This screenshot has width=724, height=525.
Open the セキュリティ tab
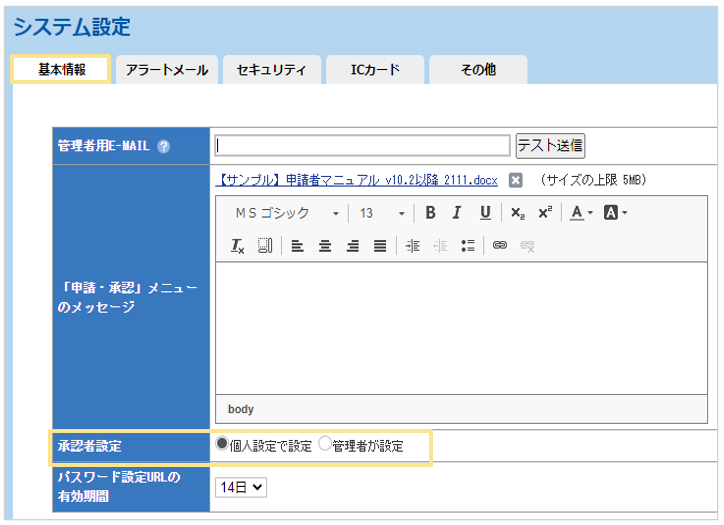point(271,70)
